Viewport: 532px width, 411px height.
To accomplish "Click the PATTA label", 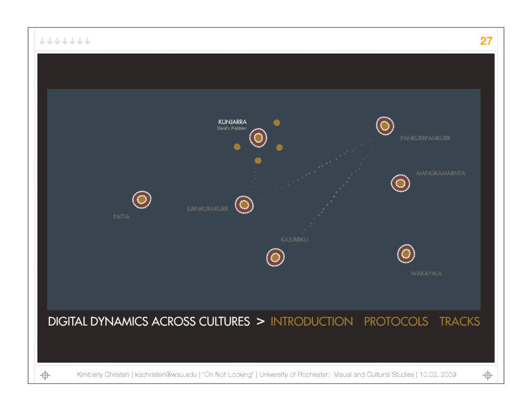I will tap(122, 217).
